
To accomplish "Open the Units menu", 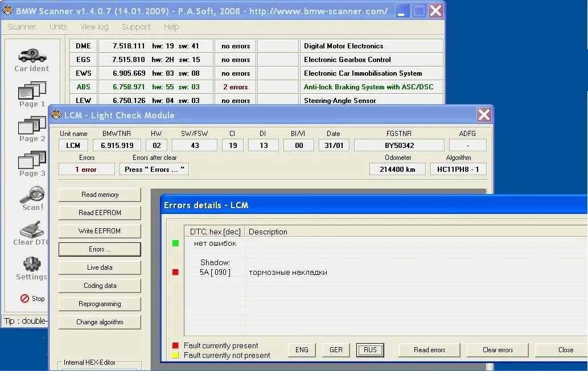I will pyautogui.click(x=58, y=27).
